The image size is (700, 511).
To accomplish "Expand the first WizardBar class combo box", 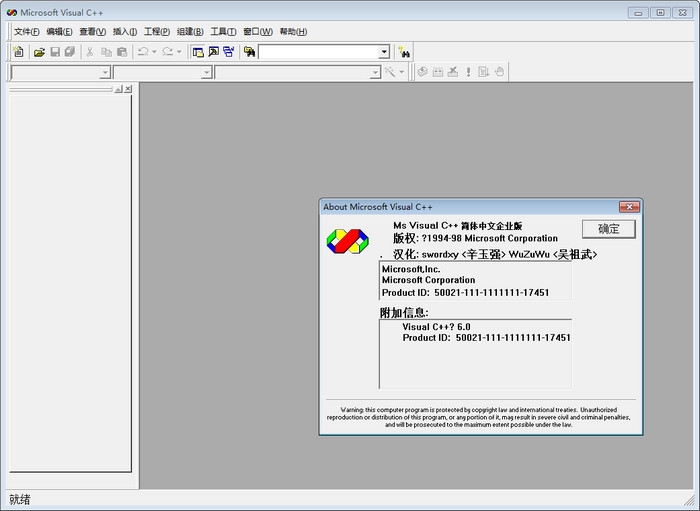I will point(105,72).
